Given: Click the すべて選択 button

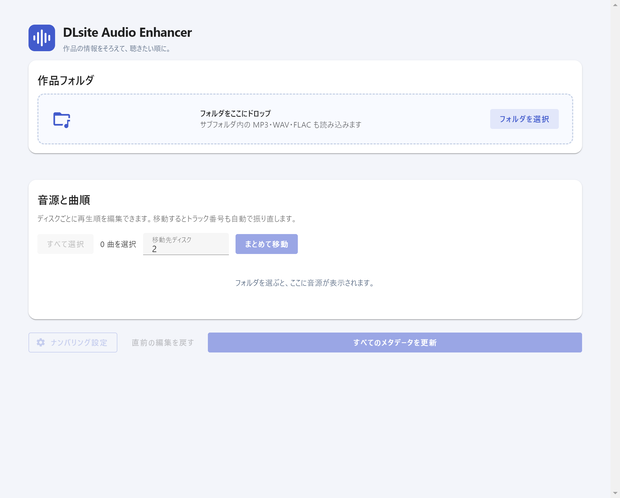Looking at the screenshot, I should tap(65, 244).
